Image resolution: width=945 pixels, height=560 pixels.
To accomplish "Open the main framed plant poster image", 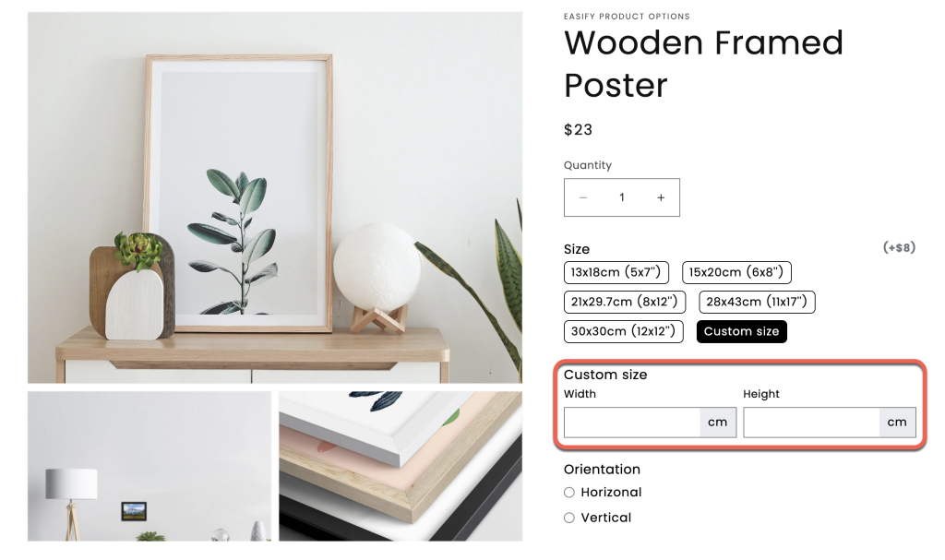I will coord(275,197).
